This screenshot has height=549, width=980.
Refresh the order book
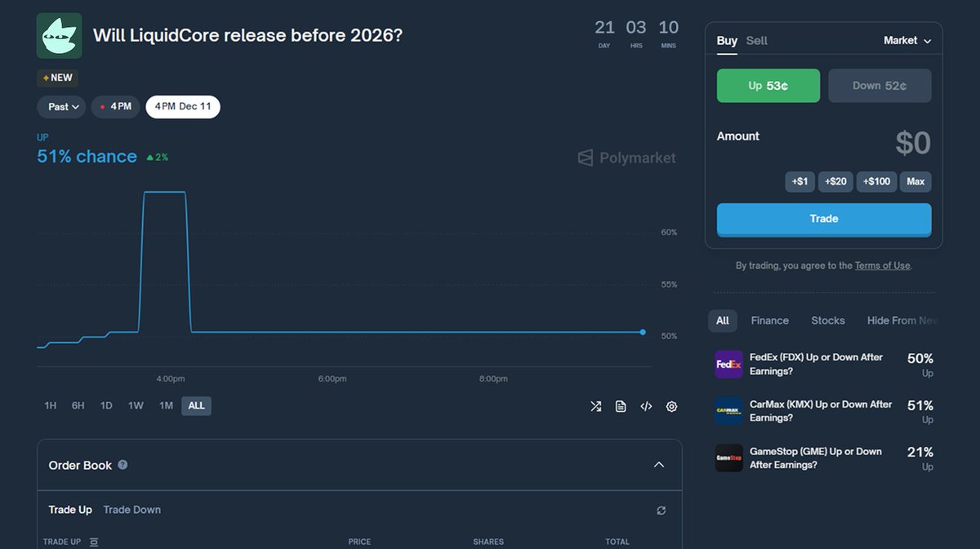(x=661, y=510)
